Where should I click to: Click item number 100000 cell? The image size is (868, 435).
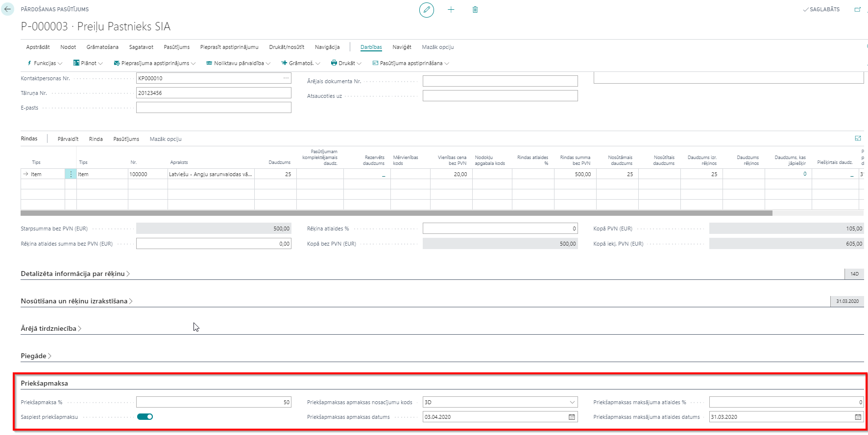[147, 174]
